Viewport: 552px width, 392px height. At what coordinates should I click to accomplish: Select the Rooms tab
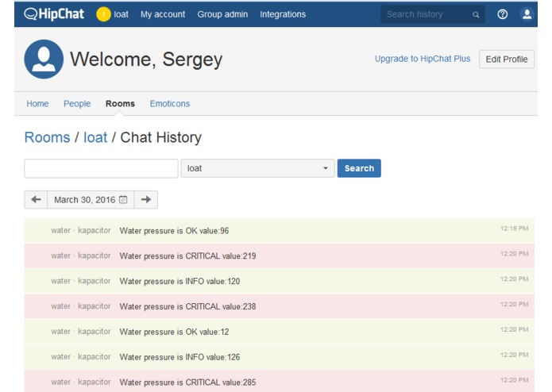coord(120,104)
